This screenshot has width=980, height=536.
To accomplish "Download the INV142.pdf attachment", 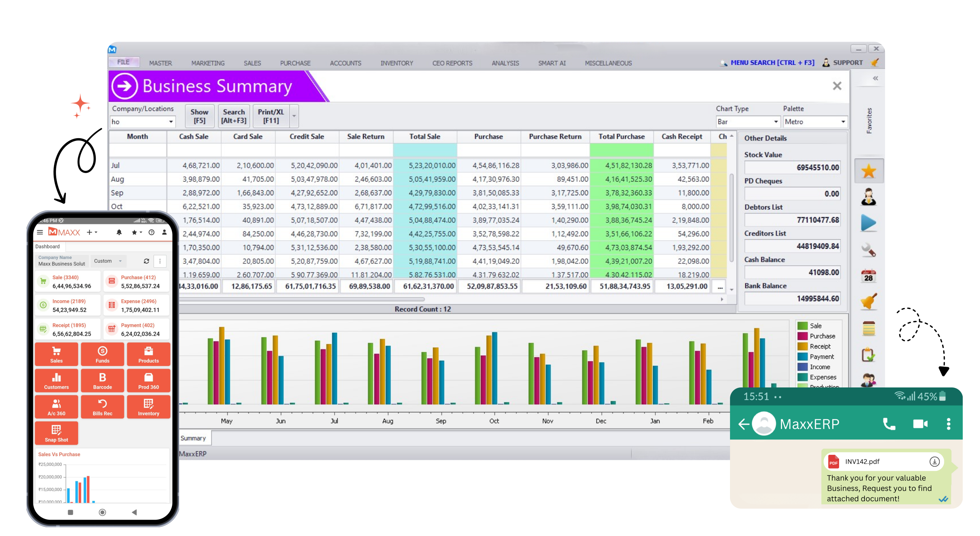I will coord(934,461).
